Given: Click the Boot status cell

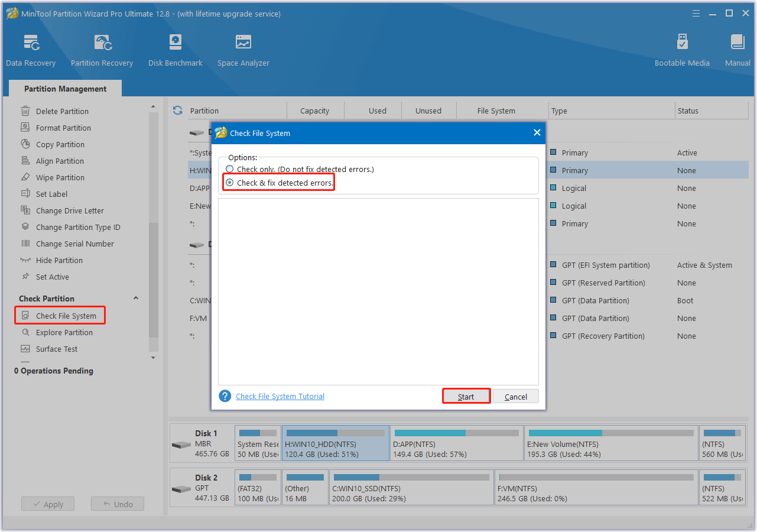Looking at the screenshot, I should tap(685, 300).
